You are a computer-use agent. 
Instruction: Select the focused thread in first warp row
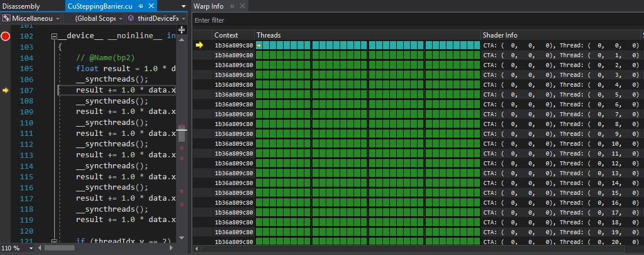259,45
